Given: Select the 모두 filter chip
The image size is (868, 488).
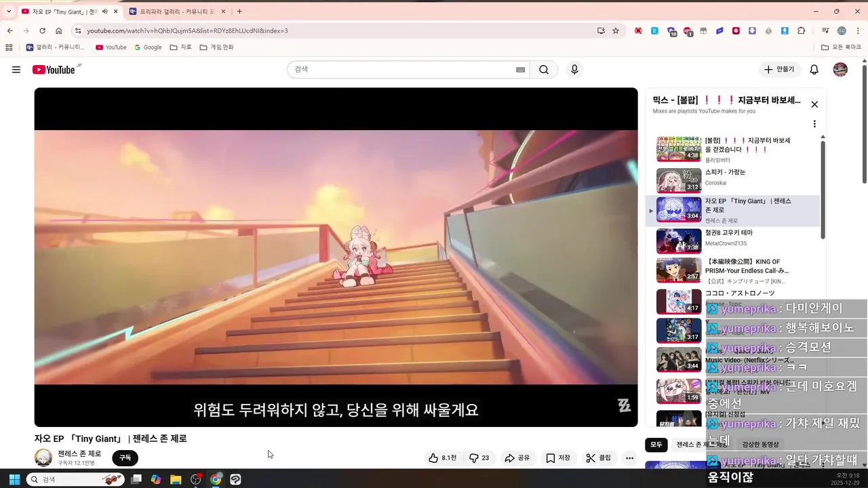Looking at the screenshot, I should click(x=656, y=445).
